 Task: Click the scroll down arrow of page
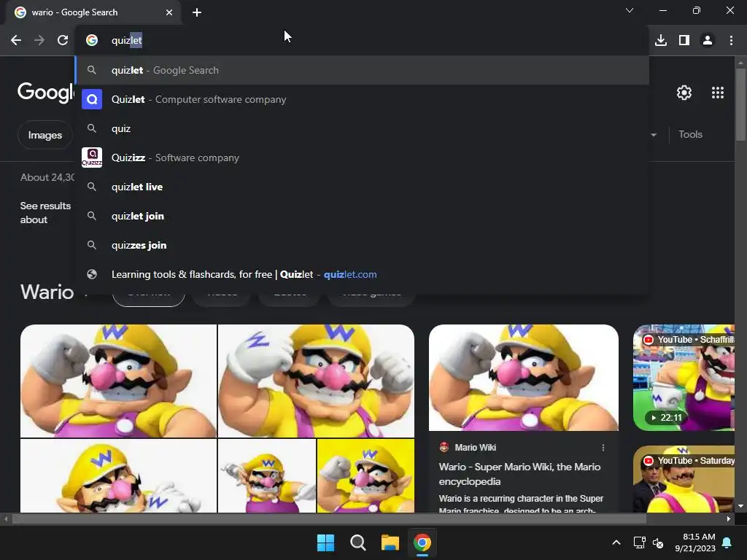point(740,506)
